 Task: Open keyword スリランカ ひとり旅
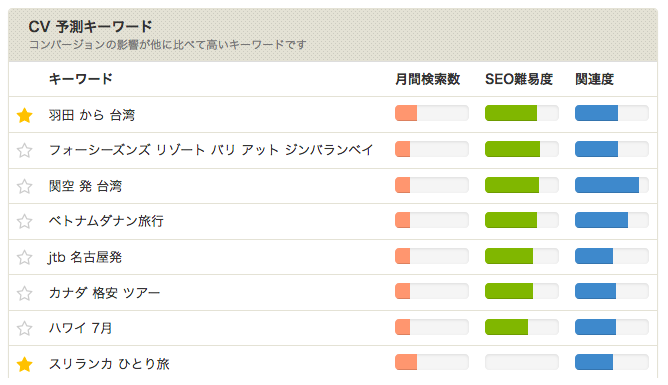[x=109, y=364]
